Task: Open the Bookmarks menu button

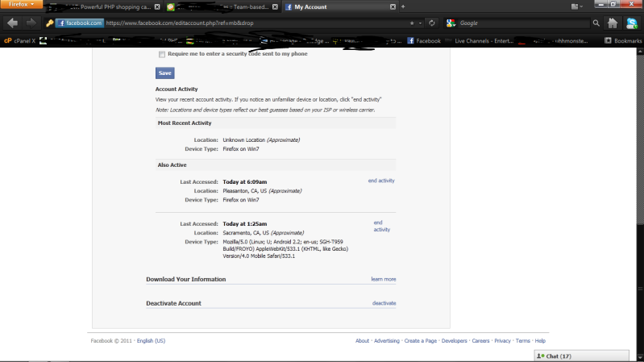Action: click(623, 40)
